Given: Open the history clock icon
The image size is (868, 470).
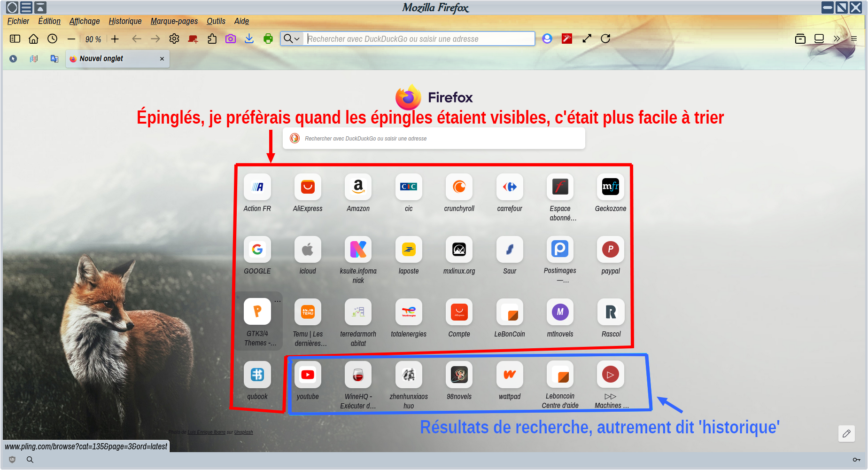Looking at the screenshot, I should (x=52, y=39).
